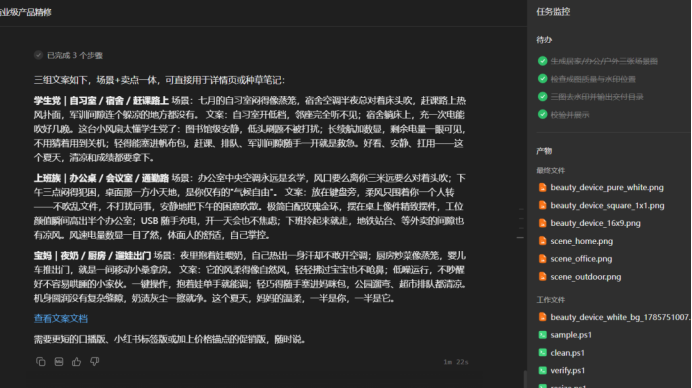Click the chat scrollbar position markers
The width and height of the screenshot is (692, 388).
pos(521,223)
